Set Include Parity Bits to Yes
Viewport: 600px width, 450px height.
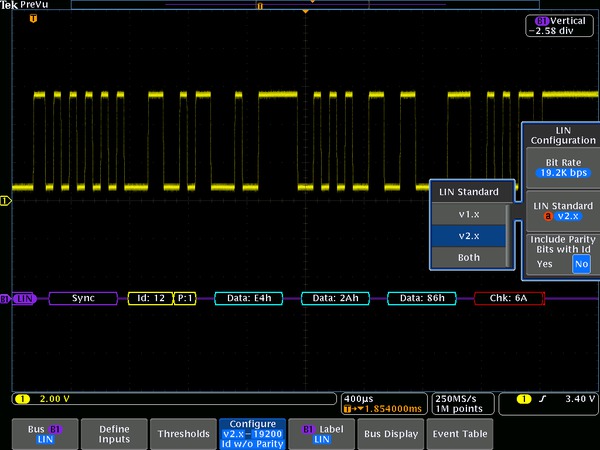[545, 264]
